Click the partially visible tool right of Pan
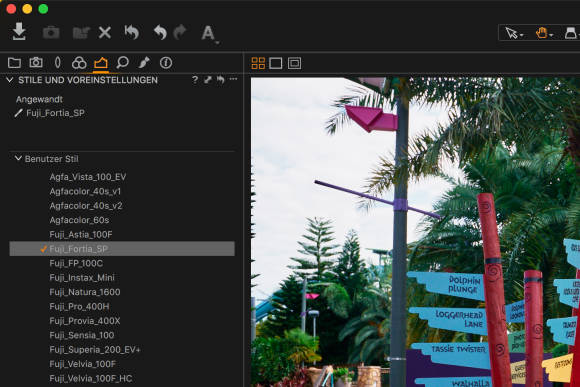 pyautogui.click(x=571, y=33)
